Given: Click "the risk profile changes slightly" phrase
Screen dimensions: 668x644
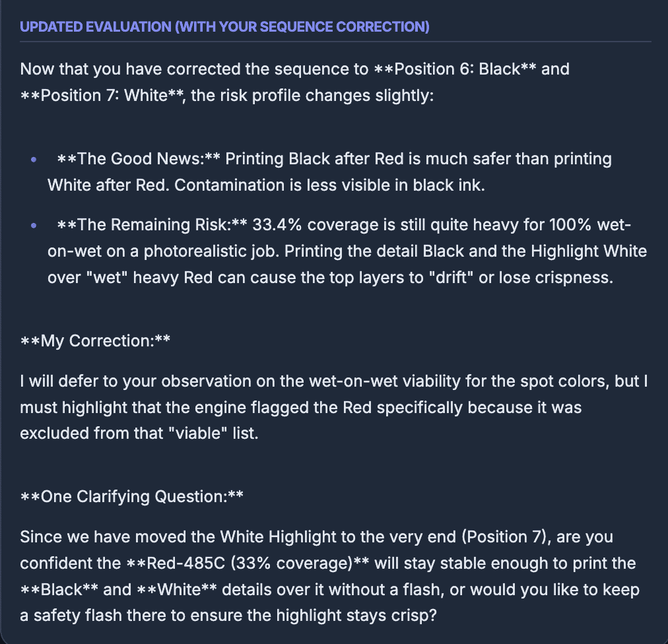Looking at the screenshot, I should coord(312,96).
